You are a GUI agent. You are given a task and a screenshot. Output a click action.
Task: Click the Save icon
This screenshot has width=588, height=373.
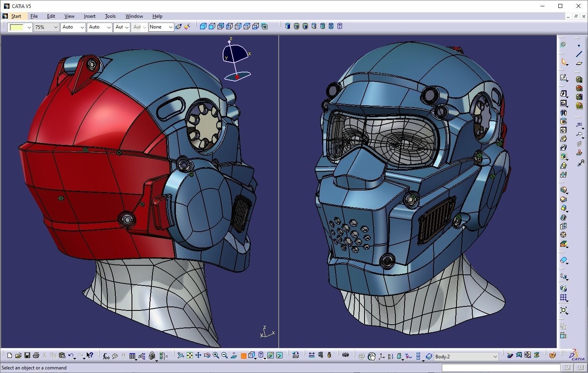point(27,356)
